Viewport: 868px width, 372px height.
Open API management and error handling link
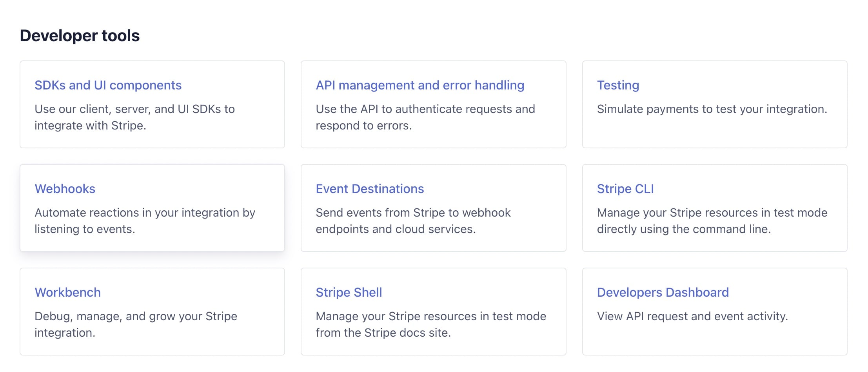(x=420, y=85)
